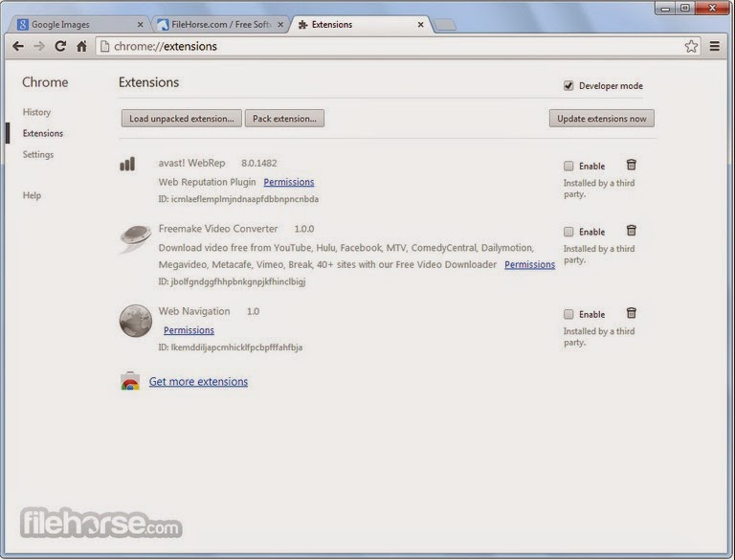
Task: Remove Freemake Video Converter via trash icon
Action: tap(632, 231)
